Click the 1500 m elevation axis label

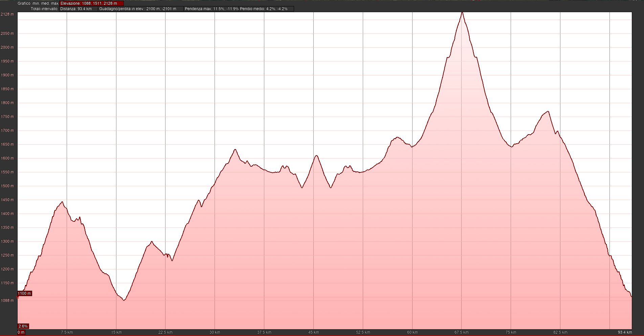point(7,186)
